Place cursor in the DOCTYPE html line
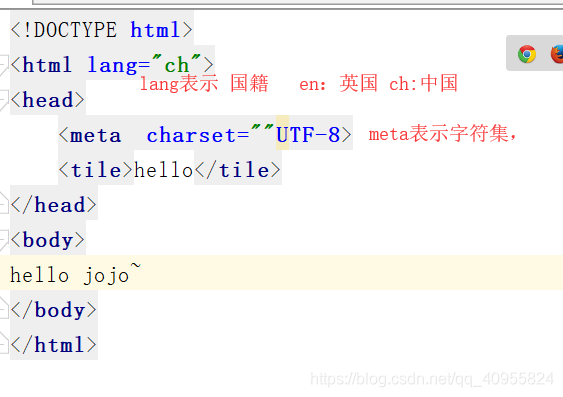Image resolution: width=563 pixels, height=397 pixels. pos(102,30)
